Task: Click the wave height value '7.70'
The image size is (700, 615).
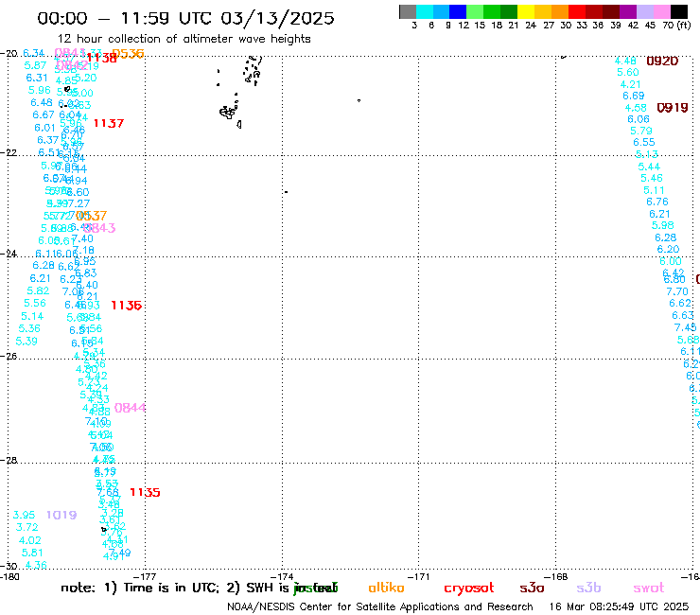Action: [677, 291]
